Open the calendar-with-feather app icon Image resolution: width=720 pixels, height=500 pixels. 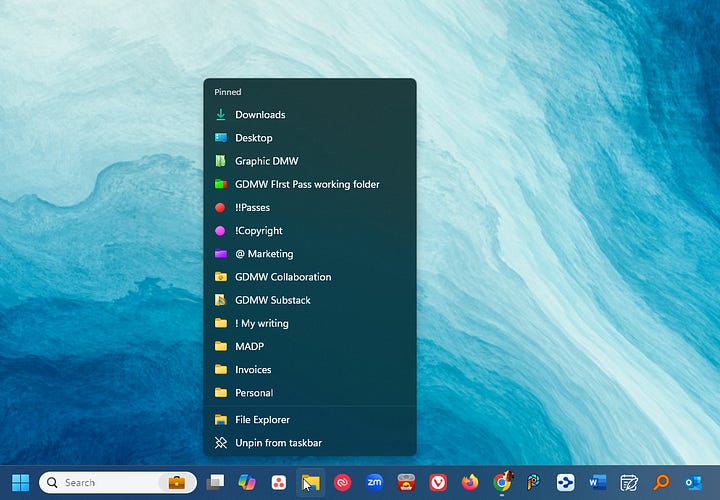coord(629,483)
